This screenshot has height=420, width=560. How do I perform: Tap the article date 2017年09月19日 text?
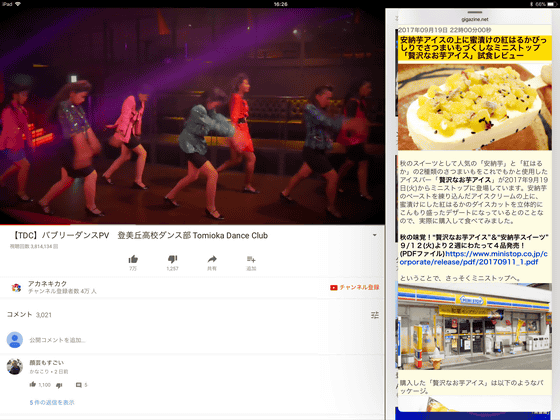pos(445,30)
